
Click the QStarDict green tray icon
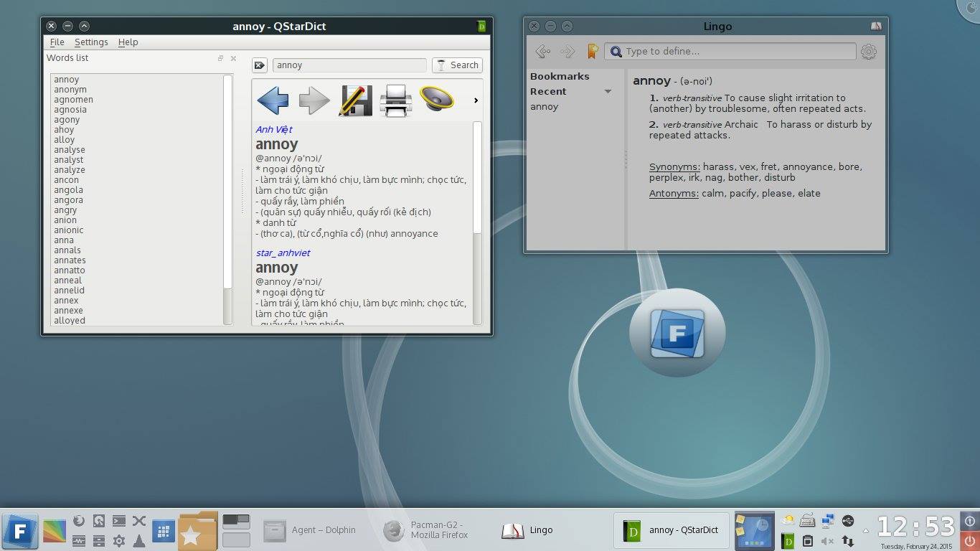click(788, 541)
